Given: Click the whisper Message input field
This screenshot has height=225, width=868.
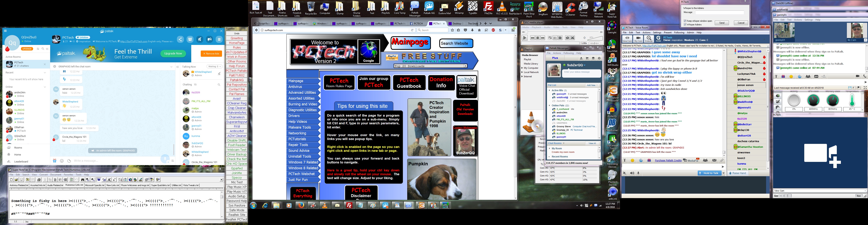Looking at the screenshot, I should click(719, 12).
